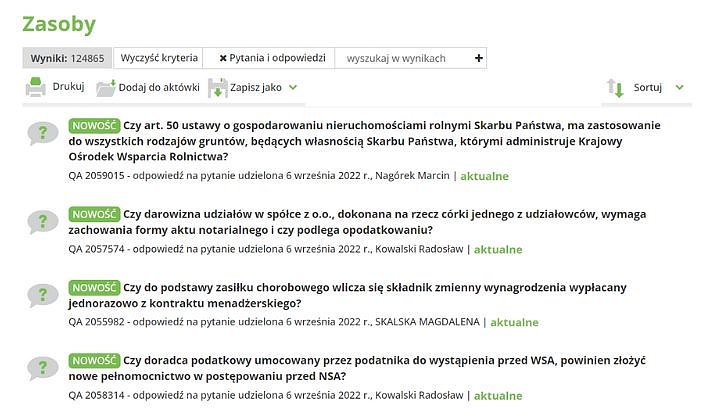
Task: Focus the wyszukaj w wynikach search field
Action: click(x=403, y=58)
